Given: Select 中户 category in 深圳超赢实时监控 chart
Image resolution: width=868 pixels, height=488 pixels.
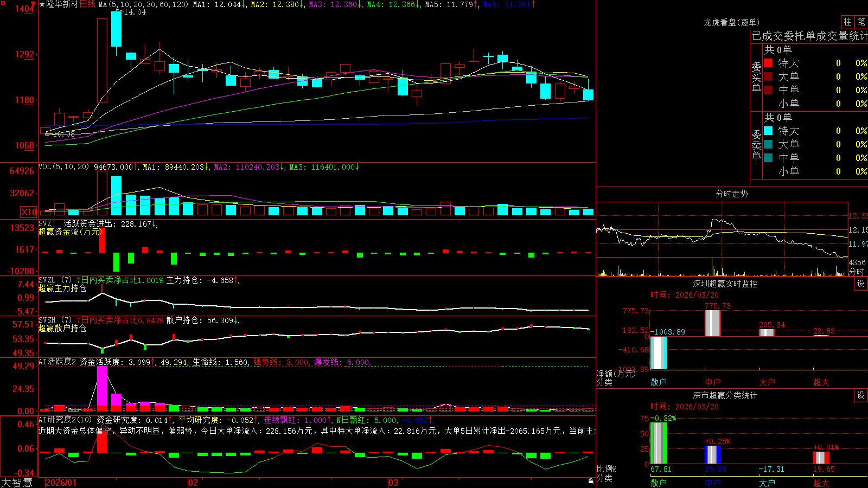Looking at the screenshot, I should coord(713,382).
